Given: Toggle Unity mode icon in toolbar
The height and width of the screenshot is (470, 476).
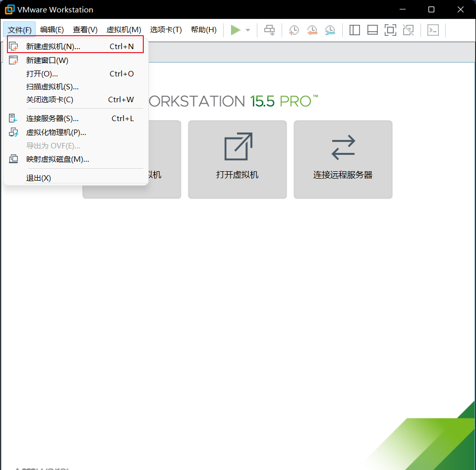Looking at the screenshot, I should (x=408, y=30).
